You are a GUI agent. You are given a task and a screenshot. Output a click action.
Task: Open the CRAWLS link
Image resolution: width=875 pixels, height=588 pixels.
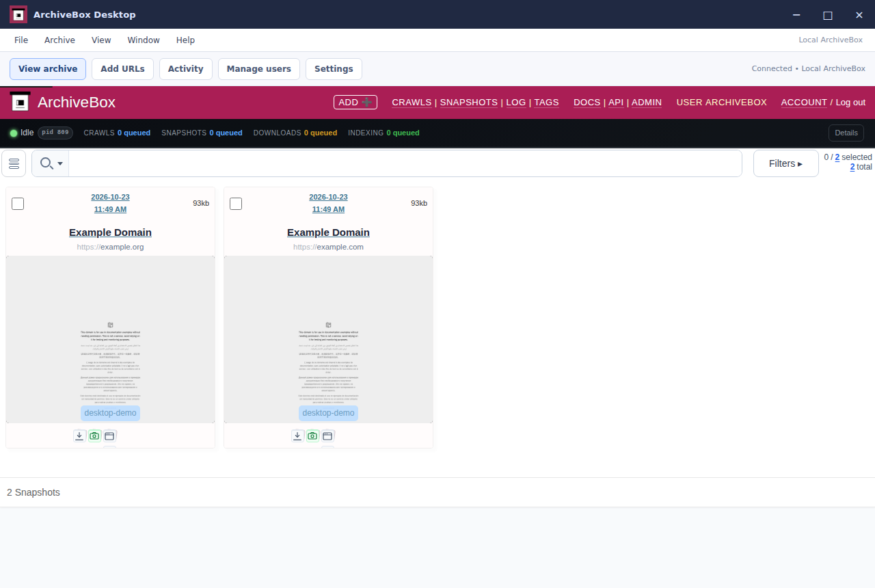pyautogui.click(x=412, y=103)
